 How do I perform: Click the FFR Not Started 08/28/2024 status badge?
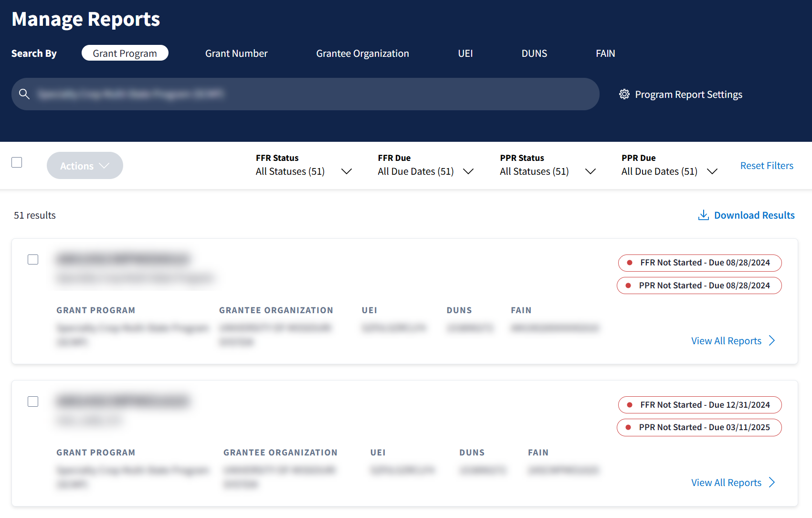click(x=699, y=263)
